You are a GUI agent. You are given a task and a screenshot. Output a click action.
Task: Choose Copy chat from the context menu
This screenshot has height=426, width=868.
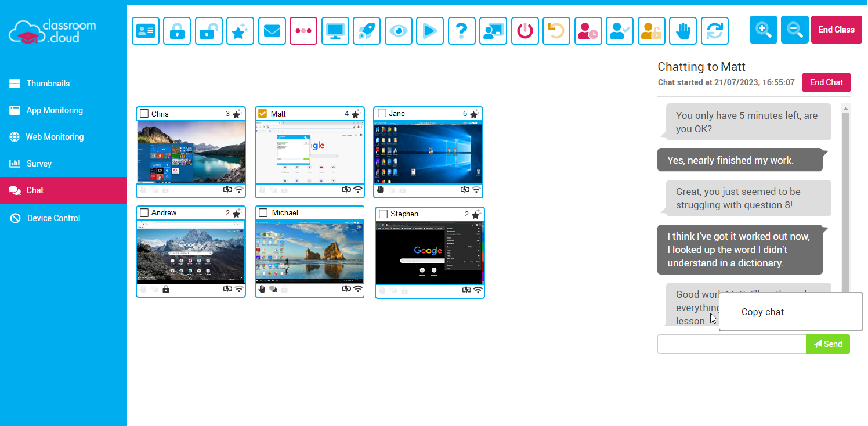click(762, 312)
